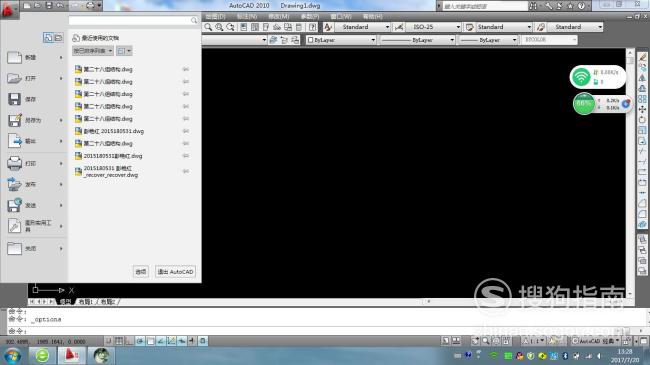This screenshot has width=650, height=365.
Task: Click the red AutoCAD application button
Action: click(8, 10)
